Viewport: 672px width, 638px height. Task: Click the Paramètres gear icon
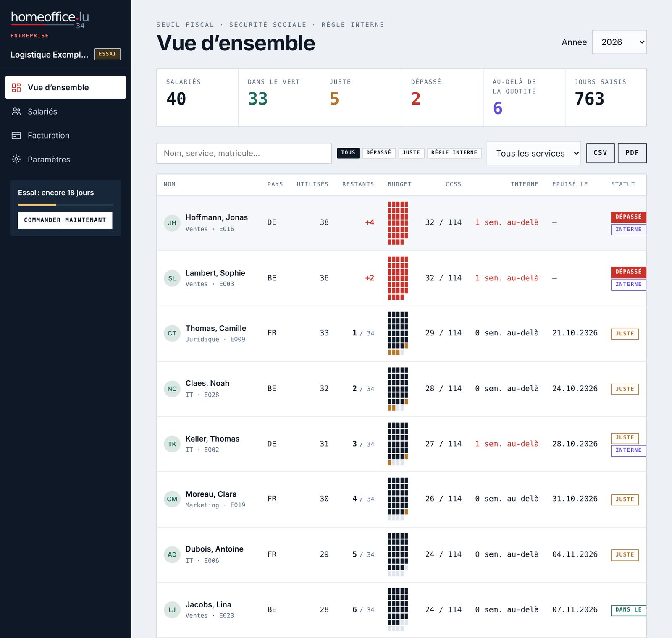pyautogui.click(x=16, y=159)
